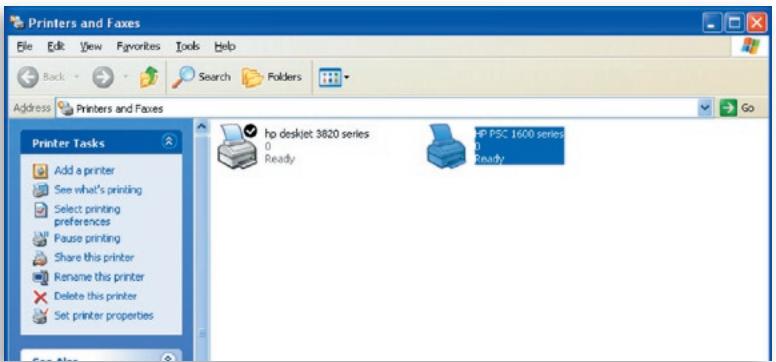This screenshot has height=362, width=776.
Task: Click the Forward arrow button
Action: click(x=103, y=78)
